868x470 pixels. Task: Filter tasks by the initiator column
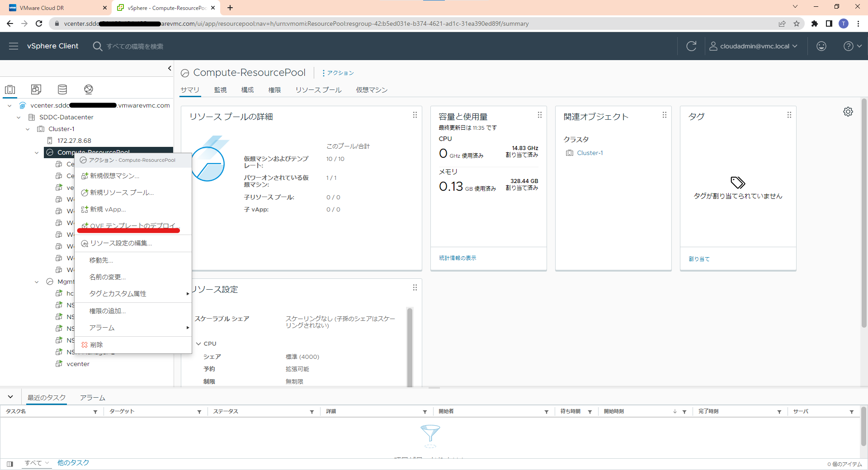coord(547,412)
